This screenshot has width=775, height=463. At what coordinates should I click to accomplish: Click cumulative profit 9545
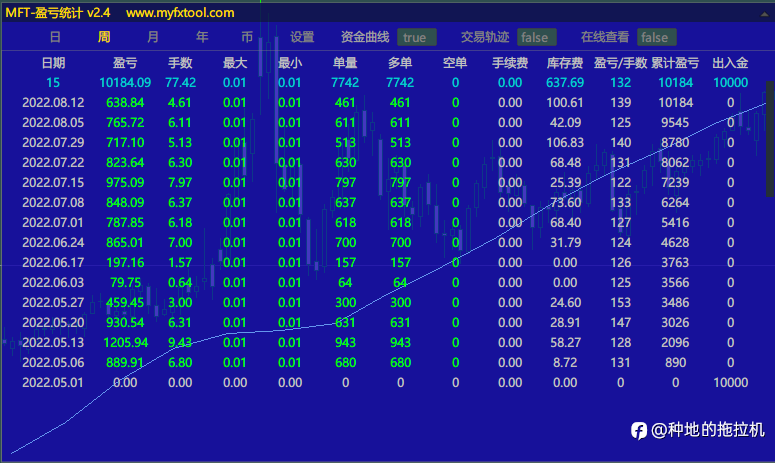tap(675, 123)
